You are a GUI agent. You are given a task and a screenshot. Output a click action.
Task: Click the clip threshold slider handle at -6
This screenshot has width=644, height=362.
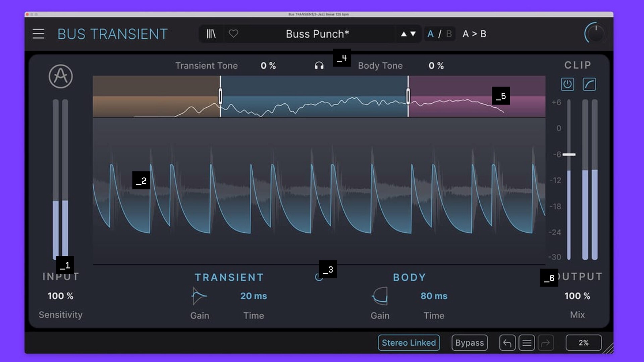(569, 155)
